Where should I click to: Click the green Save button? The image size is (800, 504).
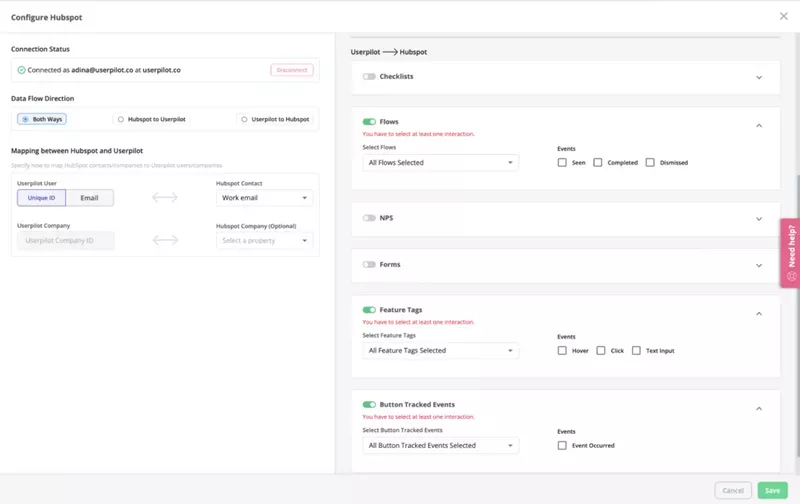coord(772,490)
